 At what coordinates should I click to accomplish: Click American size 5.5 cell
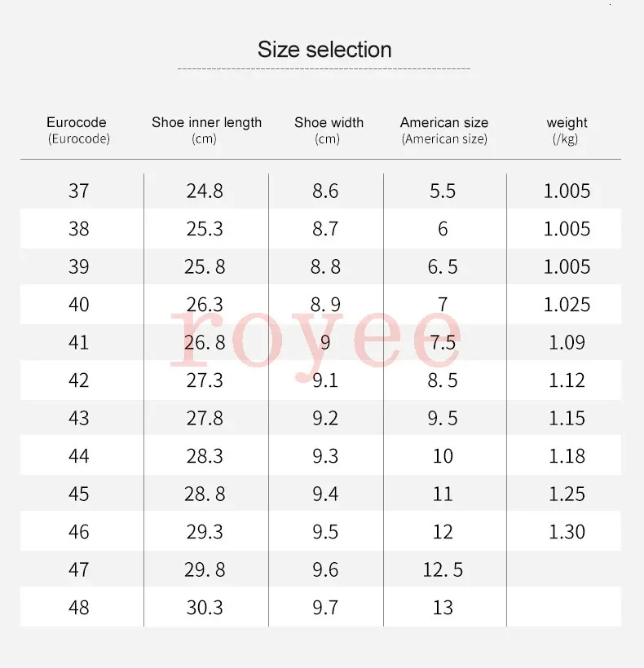pos(443,191)
